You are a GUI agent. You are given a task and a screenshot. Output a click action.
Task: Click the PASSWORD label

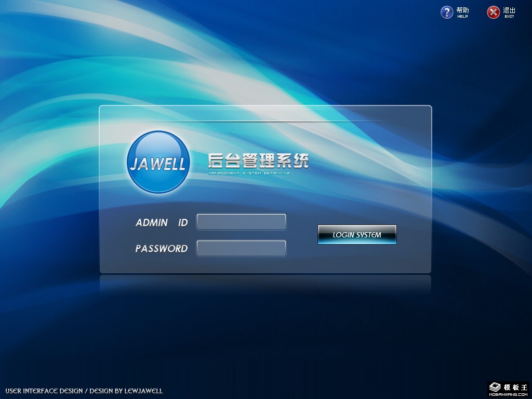pos(162,249)
